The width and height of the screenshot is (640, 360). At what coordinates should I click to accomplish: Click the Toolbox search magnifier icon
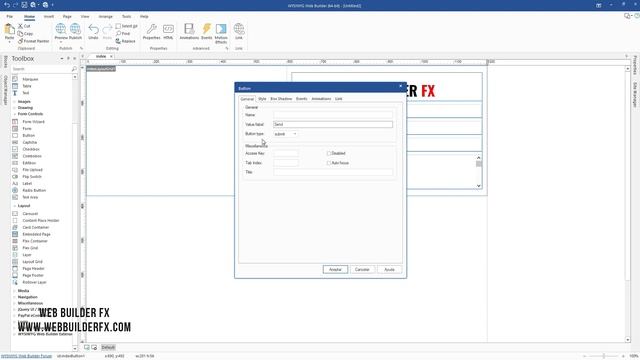(74, 69)
